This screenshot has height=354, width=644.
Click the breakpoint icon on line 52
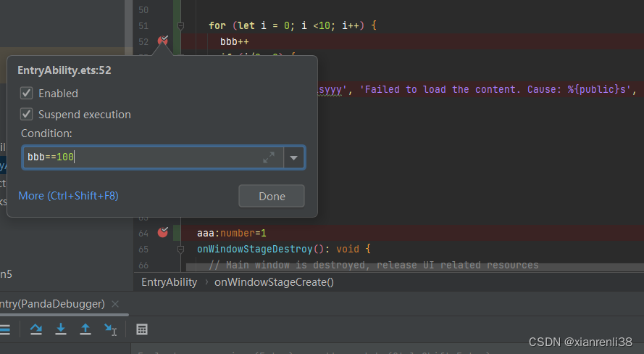163,41
